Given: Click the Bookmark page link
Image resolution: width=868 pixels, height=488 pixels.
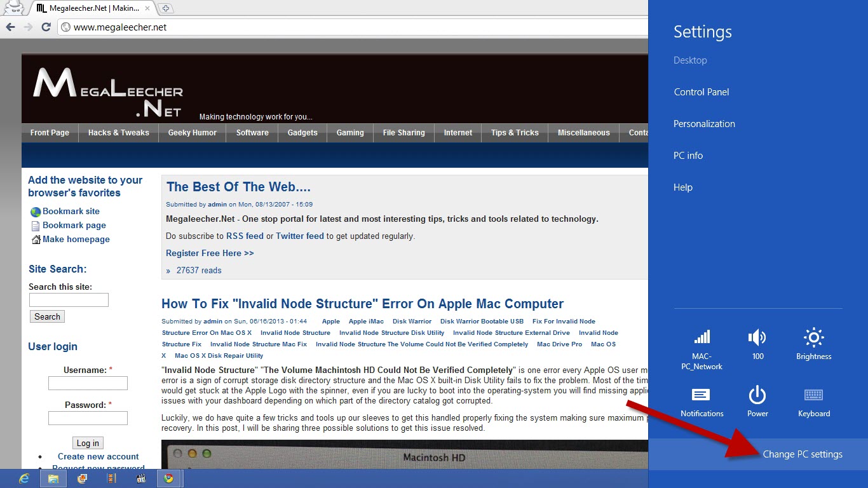Looking at the screenshot, I should (74, 226).
